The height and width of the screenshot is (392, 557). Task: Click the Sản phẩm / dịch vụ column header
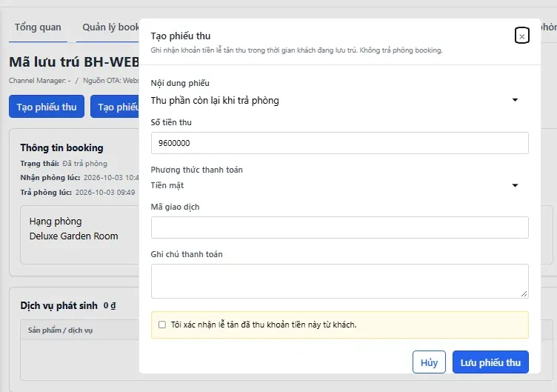point(61,330)
